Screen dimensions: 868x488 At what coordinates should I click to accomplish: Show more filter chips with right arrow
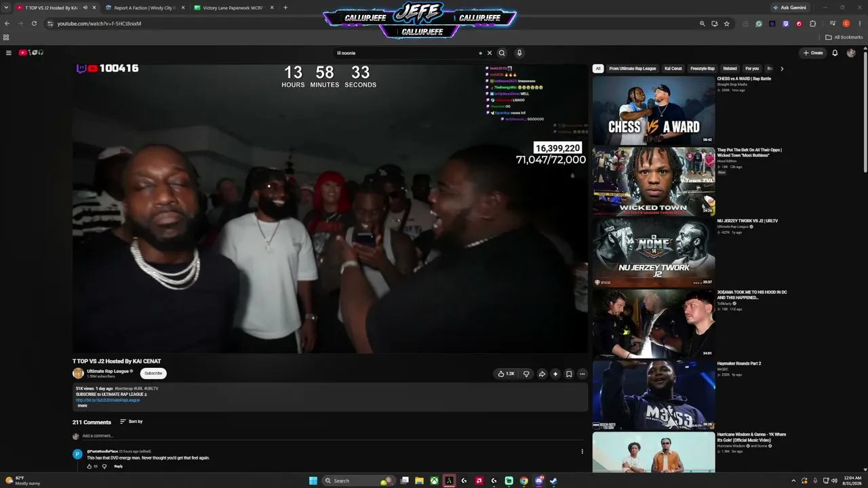click(x=782, y=68)
